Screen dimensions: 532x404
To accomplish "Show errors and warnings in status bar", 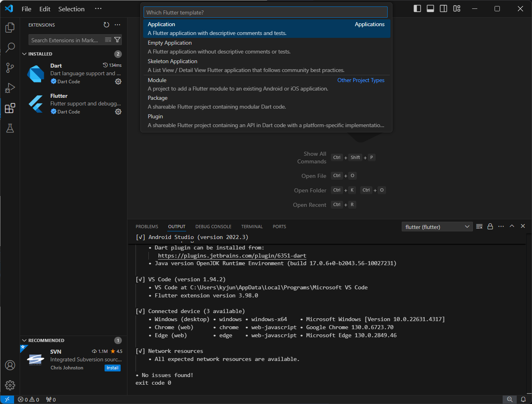I will (29, 400).
